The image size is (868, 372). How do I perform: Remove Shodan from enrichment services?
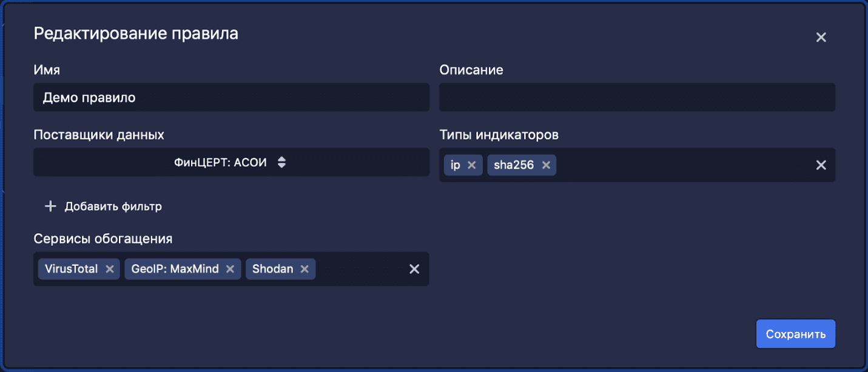point(304,269)
